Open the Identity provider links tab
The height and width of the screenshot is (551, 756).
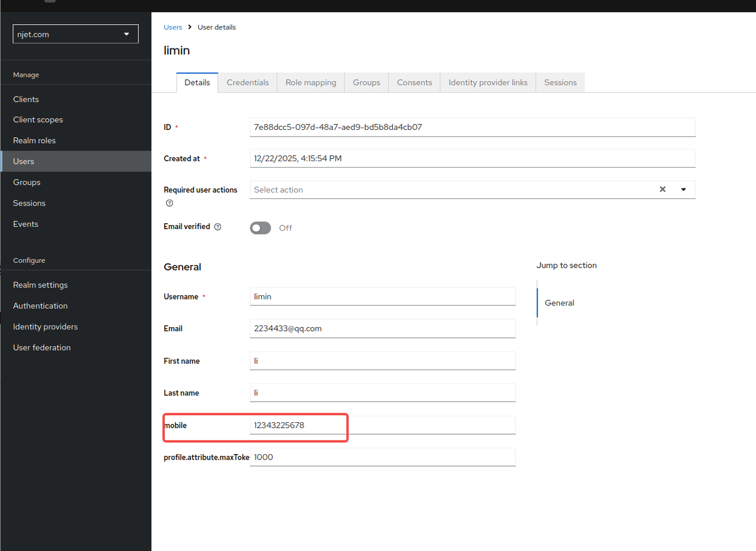tap(488, 83)
